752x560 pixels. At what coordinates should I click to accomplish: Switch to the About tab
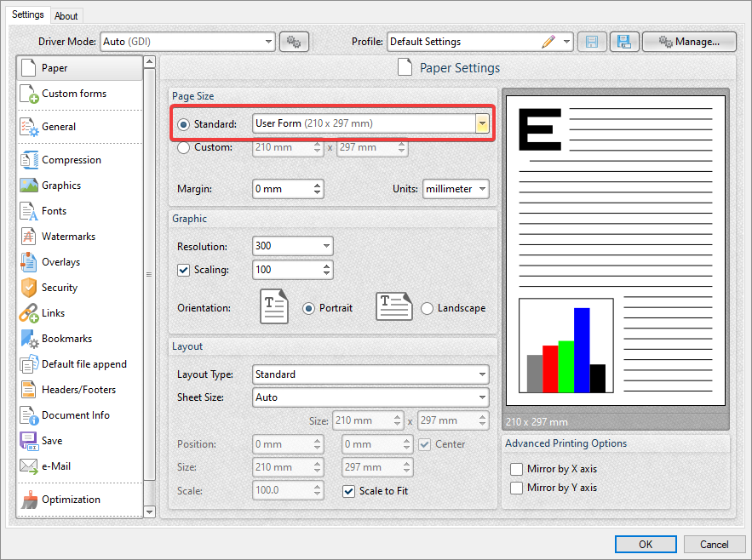[x=66, y=15]
